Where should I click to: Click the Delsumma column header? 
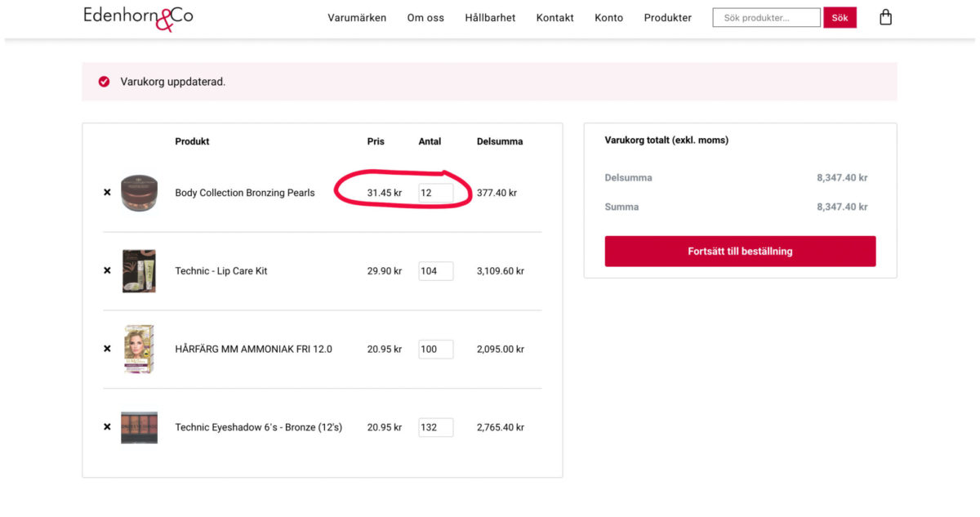(x=500, y=141)
